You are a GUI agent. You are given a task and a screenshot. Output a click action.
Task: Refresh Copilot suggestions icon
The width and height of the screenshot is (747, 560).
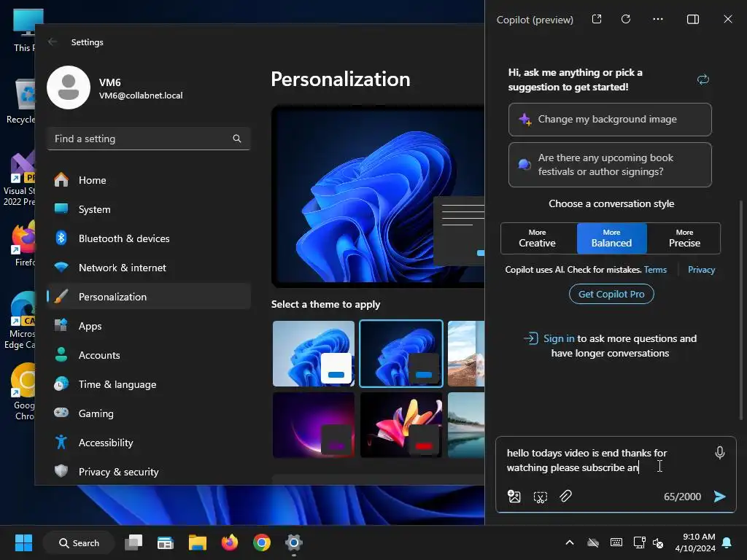[703, 79]
